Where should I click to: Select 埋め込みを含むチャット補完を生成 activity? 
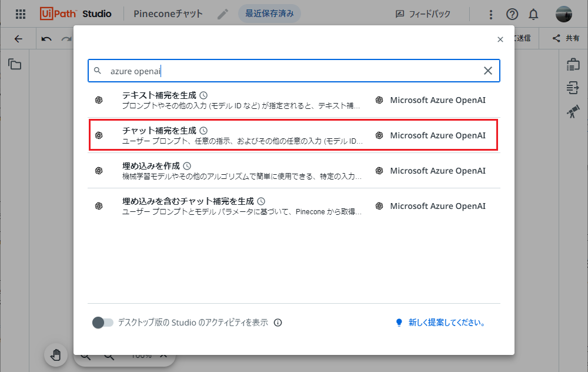[x=294, y=206]
